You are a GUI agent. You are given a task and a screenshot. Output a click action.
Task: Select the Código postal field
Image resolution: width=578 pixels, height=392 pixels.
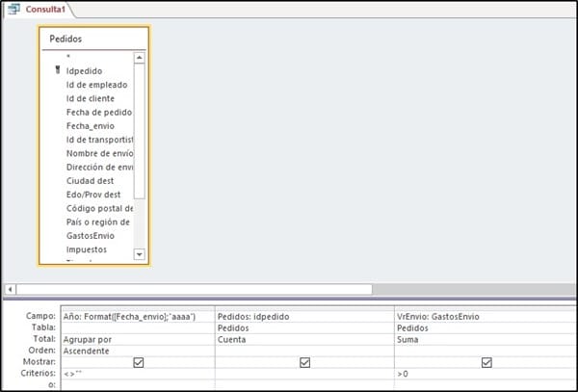point(99,208)
